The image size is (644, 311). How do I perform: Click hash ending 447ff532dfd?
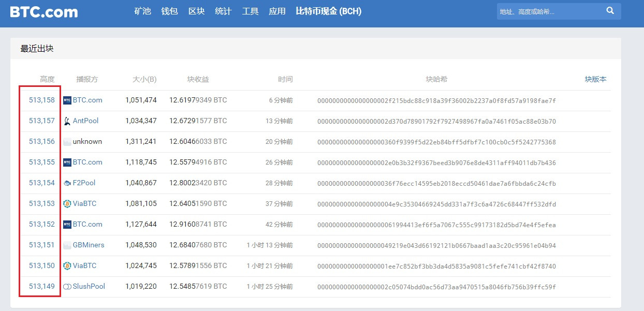[436, 204]
